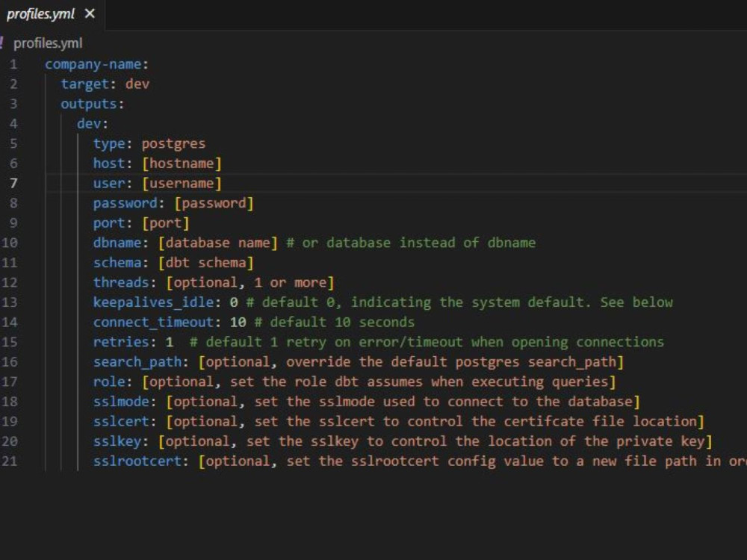The width and height of the screenshot is (747, 560).
Task: Click the [hostname] placeholder
Action: tap(182, 164)
